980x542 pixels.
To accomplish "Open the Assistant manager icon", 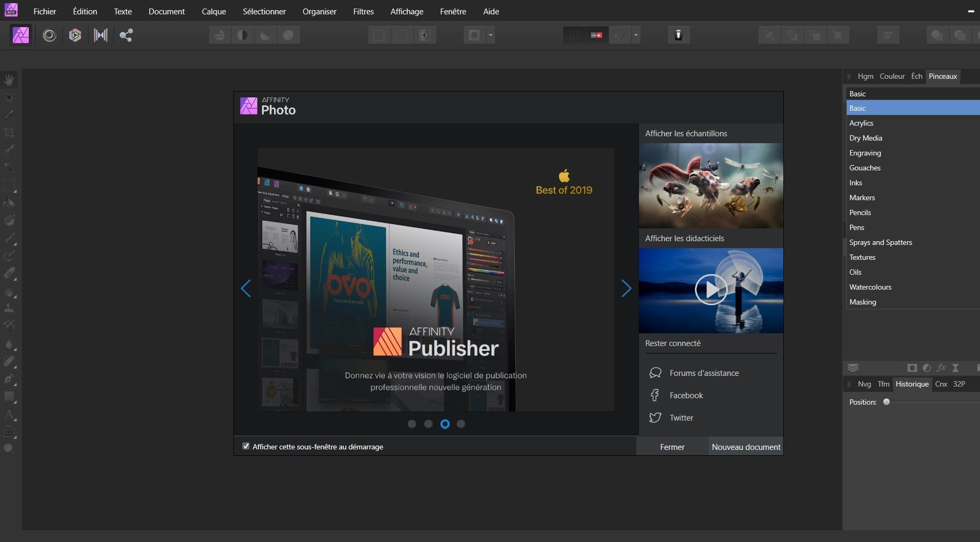I will pyautogui.click(x=678, y=35).
